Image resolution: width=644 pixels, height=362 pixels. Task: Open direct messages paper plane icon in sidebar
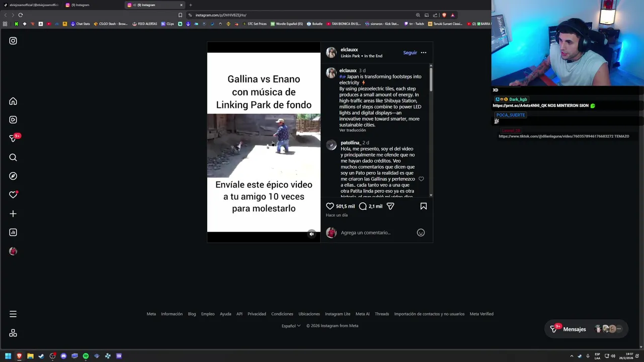[13, 138]
